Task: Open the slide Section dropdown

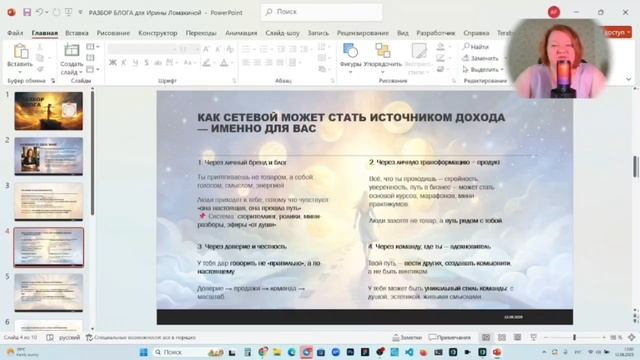Action: click(x=93, y=69)
